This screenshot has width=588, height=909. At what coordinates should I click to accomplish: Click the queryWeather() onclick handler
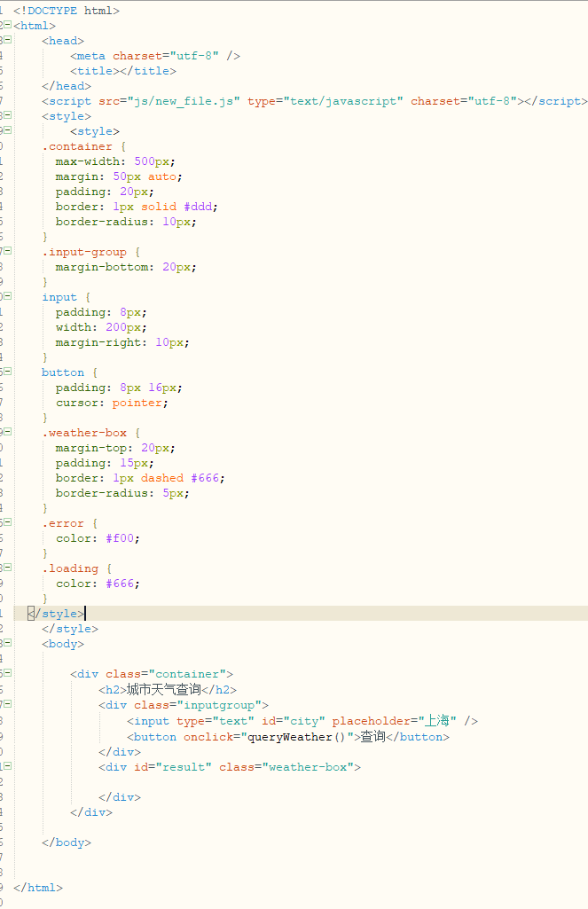(x=296, y=736)
